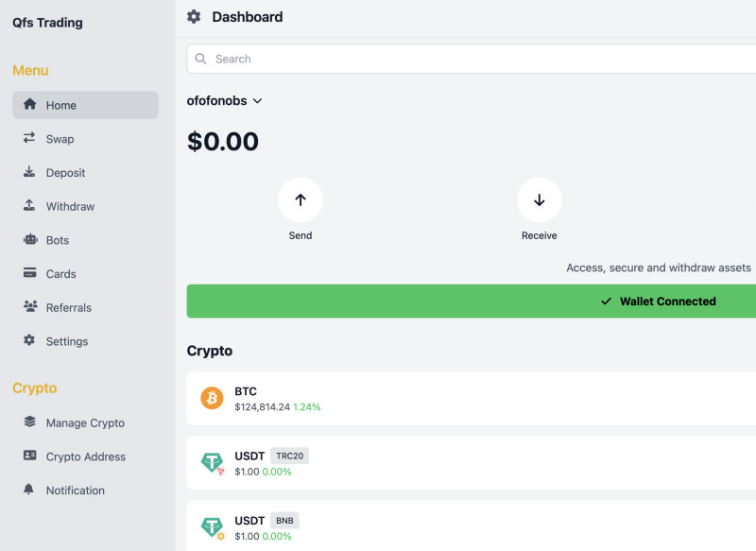The height and width of the screenshot is (551, 756).
Task: Click the Cards credit card icon
Action: point(29,274)
